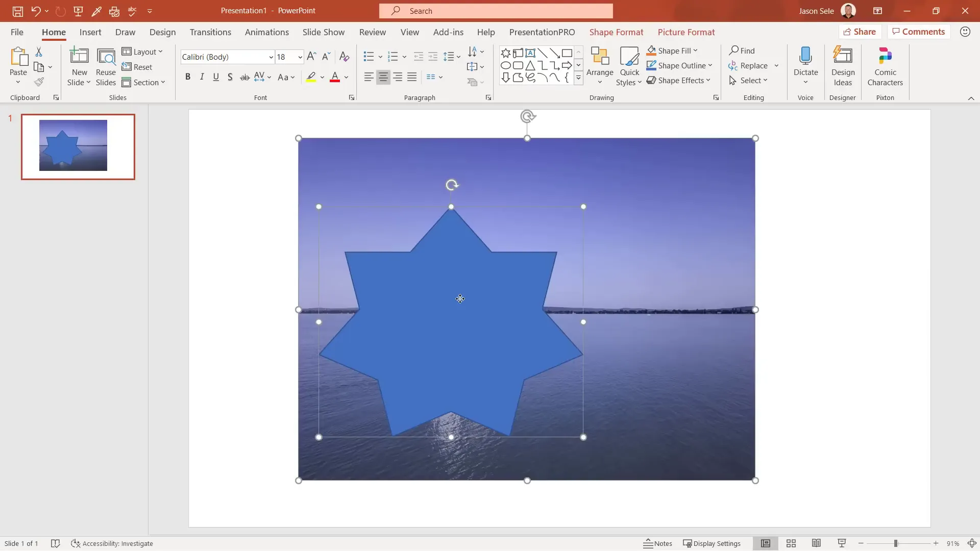Start Slide Show from status bar
This screenshot has width=980, height=551.
[842, 543]
